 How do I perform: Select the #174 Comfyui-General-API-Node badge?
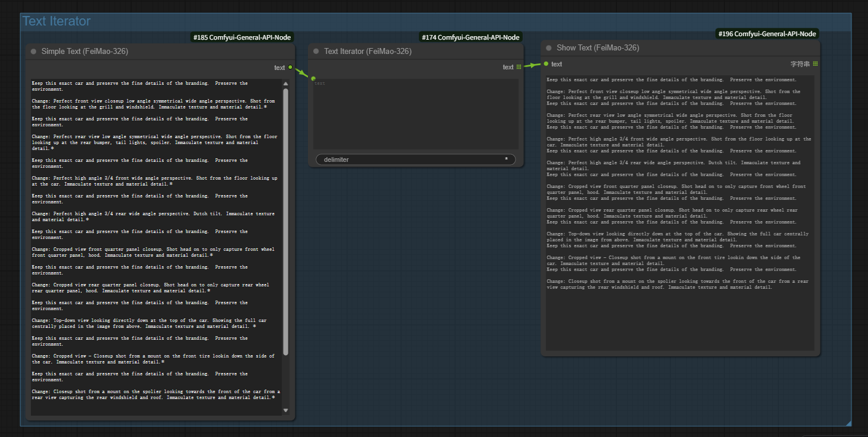470,37
